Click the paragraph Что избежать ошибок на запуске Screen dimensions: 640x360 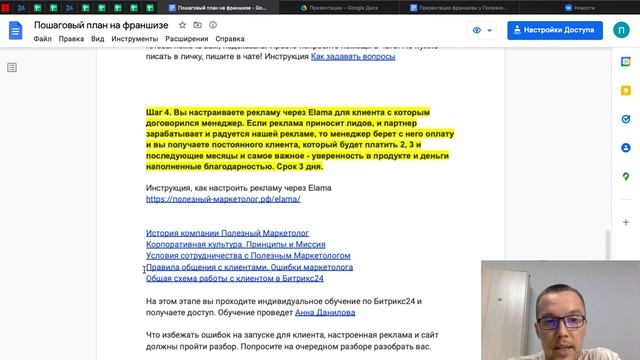[x=292, y=341]
